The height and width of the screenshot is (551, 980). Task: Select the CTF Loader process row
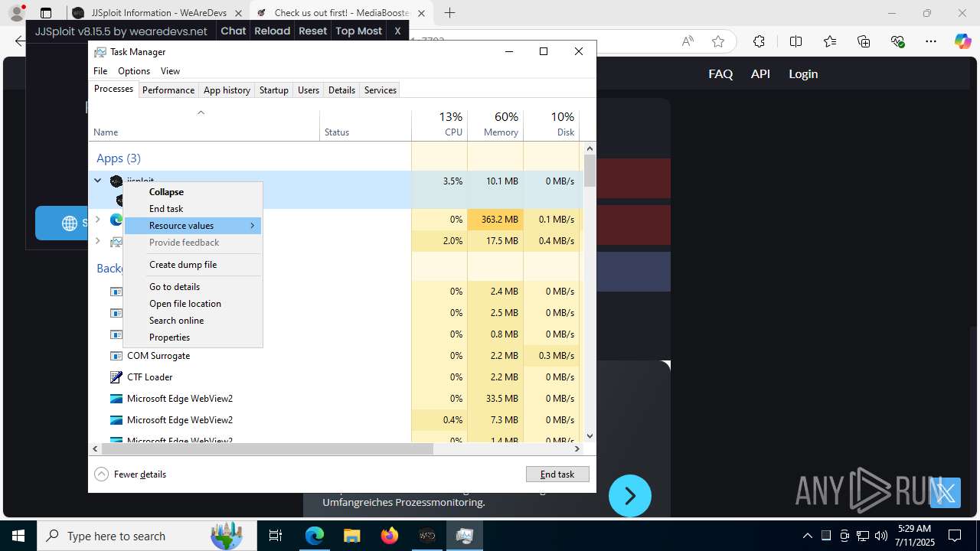(335, 377)
